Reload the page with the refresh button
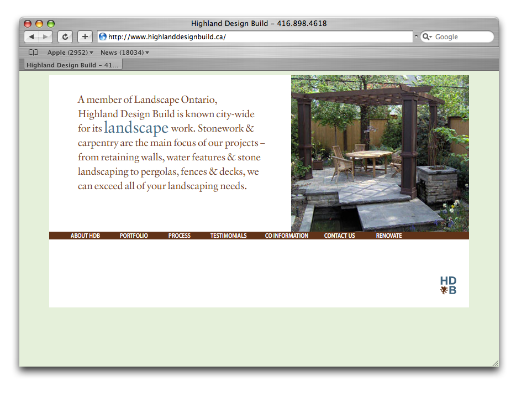Image resolution: width=532 pixels, height=397 pixels. 65,36
